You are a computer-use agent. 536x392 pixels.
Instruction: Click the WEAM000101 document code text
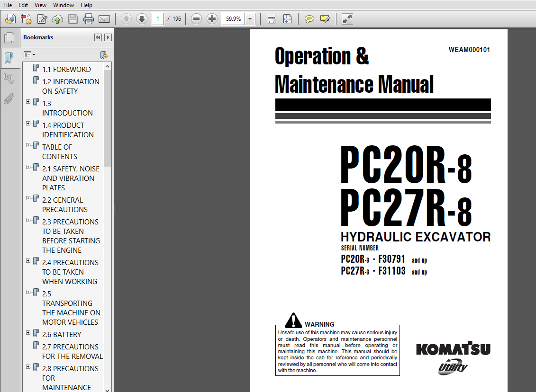coord(469,50)
